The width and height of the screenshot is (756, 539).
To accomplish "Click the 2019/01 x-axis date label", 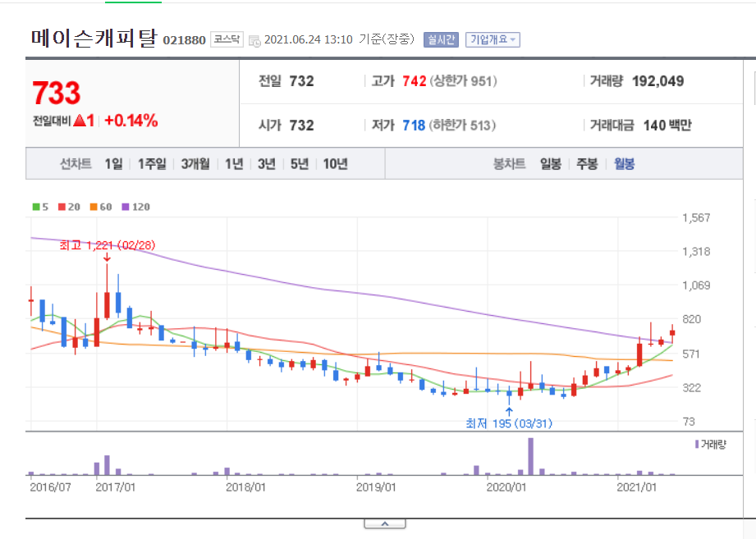I will (x=376, y=487).
